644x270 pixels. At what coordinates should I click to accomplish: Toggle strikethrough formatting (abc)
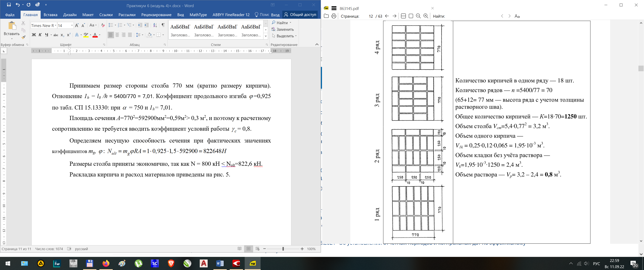coord(56,35)
